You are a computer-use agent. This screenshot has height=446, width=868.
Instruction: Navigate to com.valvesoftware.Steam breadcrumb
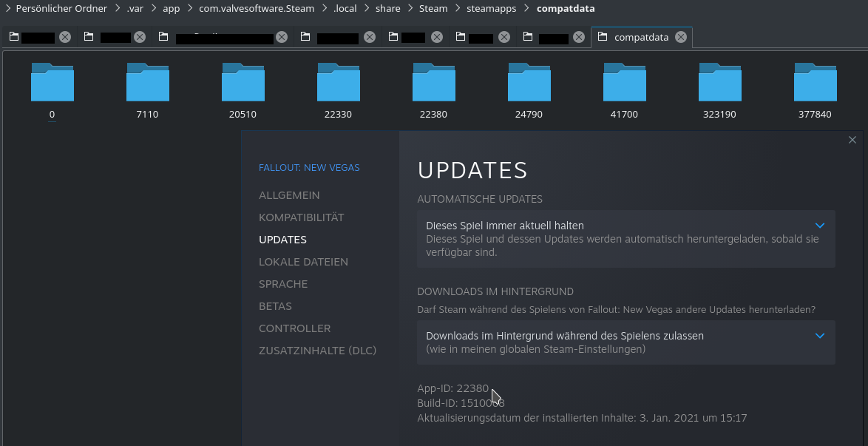[x=257, y=9]
